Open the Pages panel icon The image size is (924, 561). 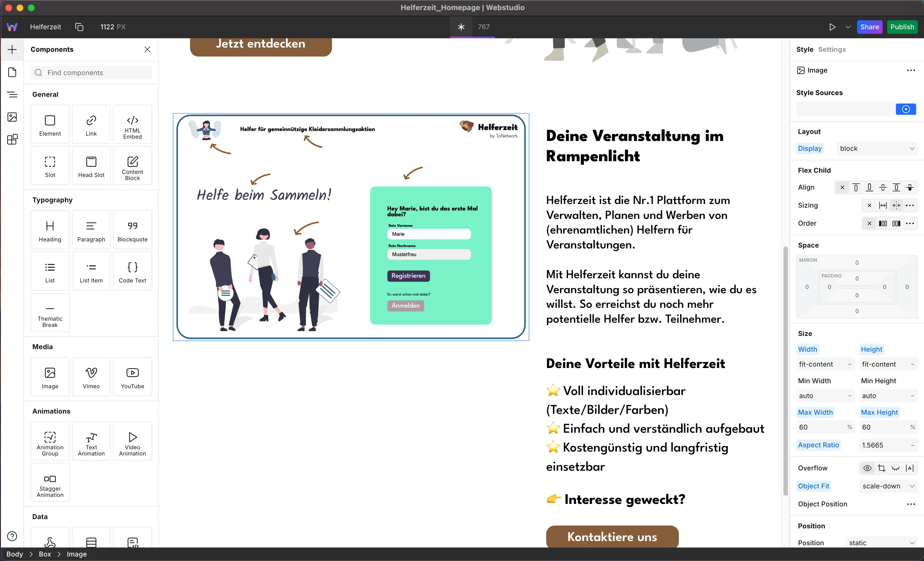pos(12,72)
